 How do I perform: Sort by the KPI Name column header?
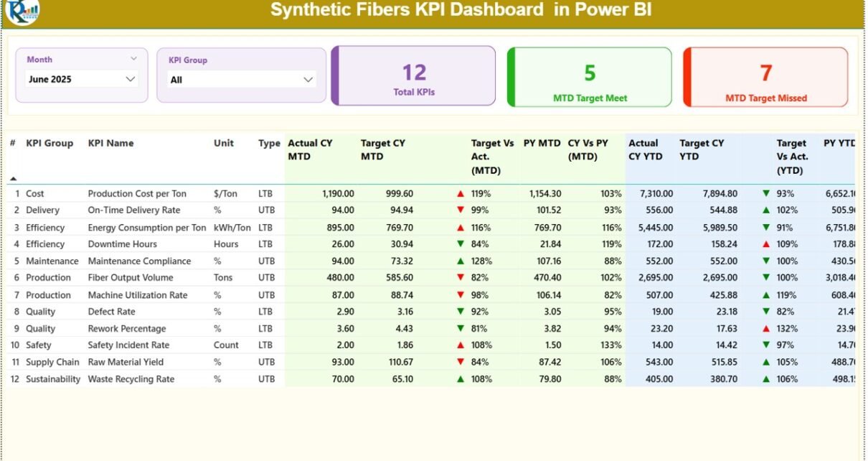pos(110,144)
